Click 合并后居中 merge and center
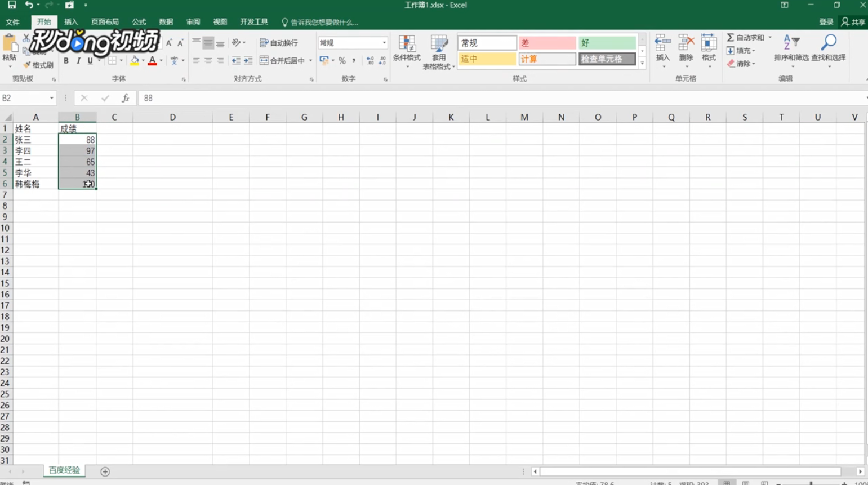This screenshot has height=485, width=868. (282, 61)
